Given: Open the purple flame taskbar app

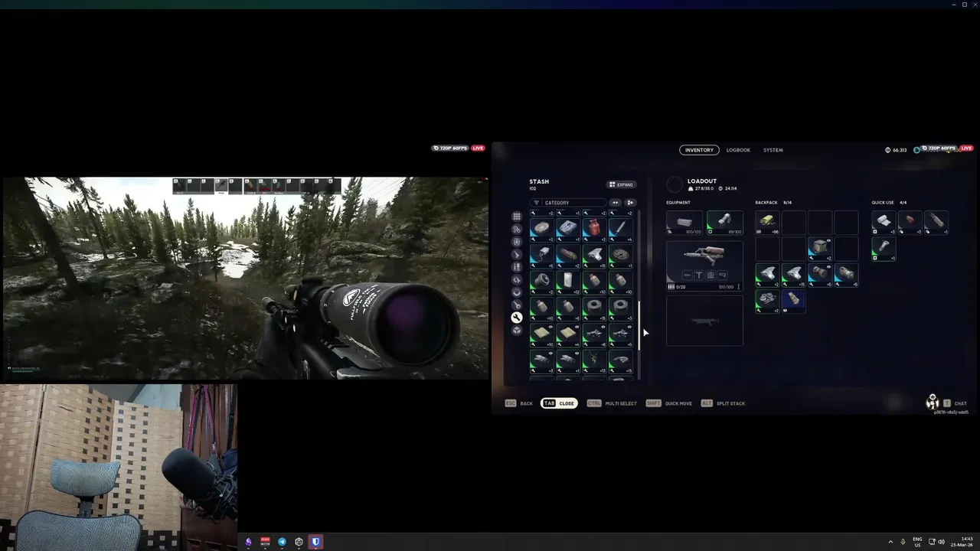Looking at the screenshot, I should tap(248, 542).
